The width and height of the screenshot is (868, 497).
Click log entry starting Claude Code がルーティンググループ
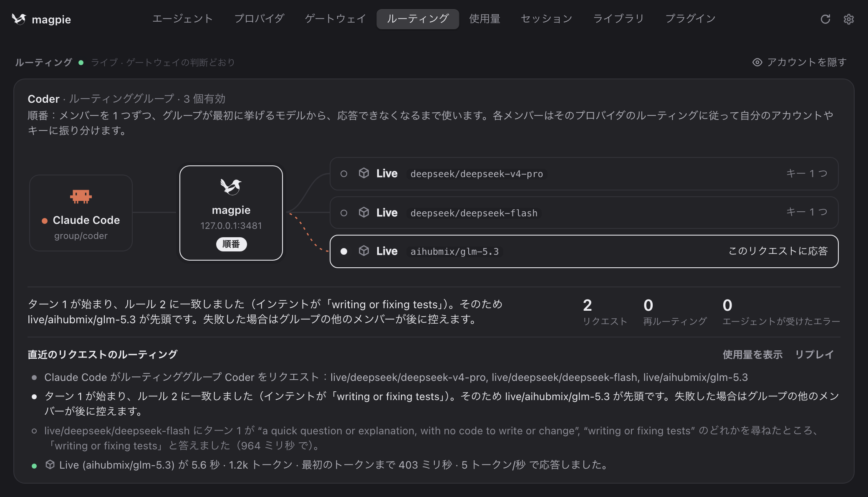coord(396,377)
